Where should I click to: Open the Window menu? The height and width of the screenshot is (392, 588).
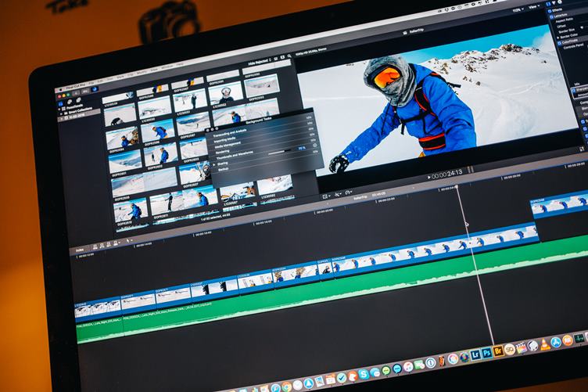[167, 67]
